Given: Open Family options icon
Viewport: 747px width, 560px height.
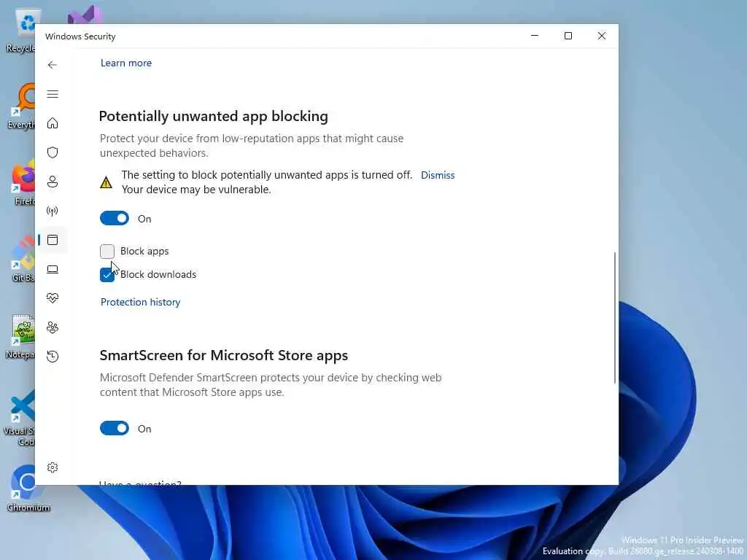Looking at the screenshot, I should 53,327.
